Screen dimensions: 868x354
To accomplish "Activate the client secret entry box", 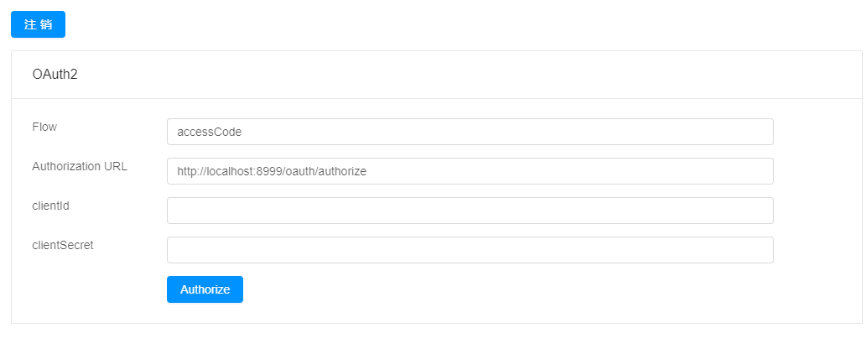I will point(470,250).
